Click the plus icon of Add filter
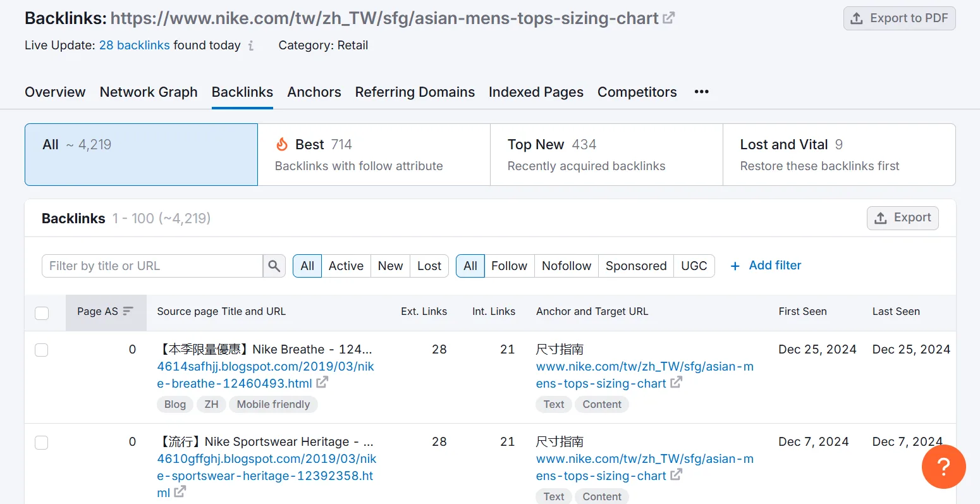The height and width of the screenshot is (504, 980). click(735, 266)
